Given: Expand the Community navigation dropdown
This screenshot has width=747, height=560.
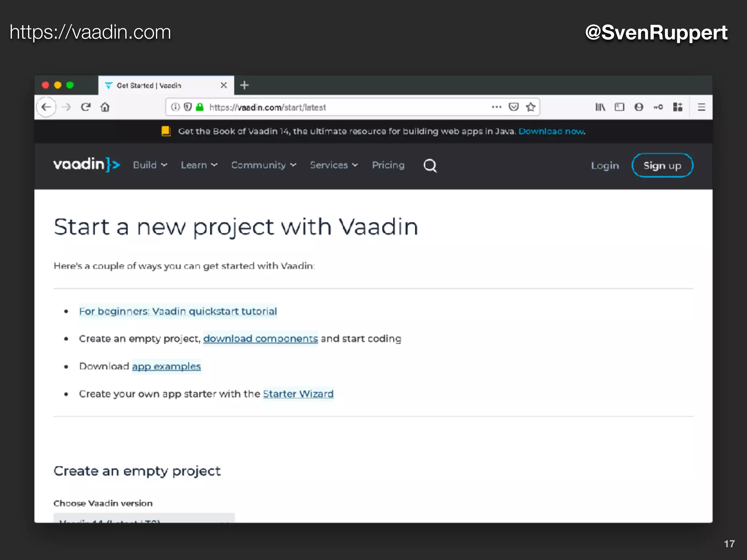Looking at the screenshot, I should (264, 165).
